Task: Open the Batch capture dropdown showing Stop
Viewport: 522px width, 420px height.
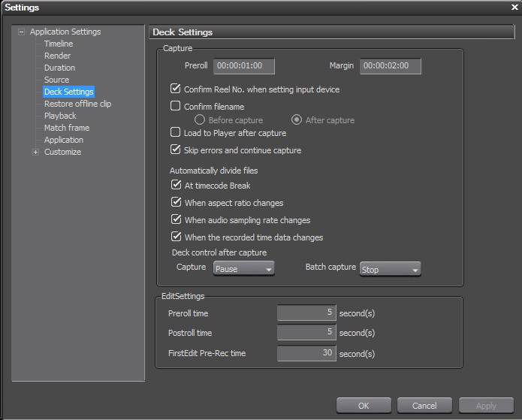Action: point(390,270)
